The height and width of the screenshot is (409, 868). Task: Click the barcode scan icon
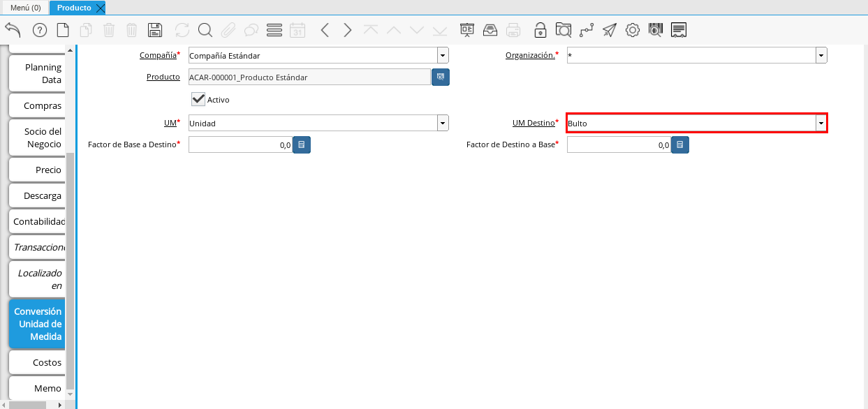coord(655,30)
